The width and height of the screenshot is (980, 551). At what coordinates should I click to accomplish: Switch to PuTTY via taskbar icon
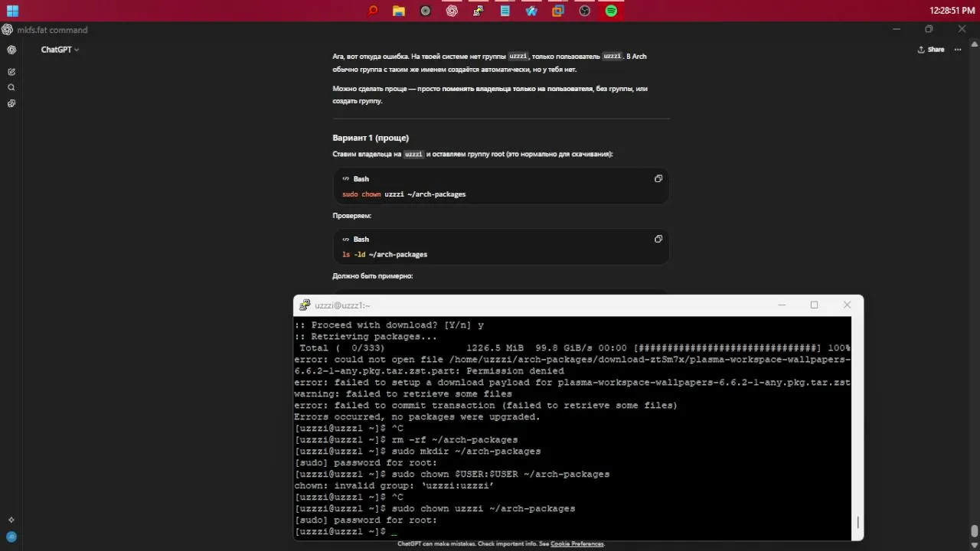(479, 11)
